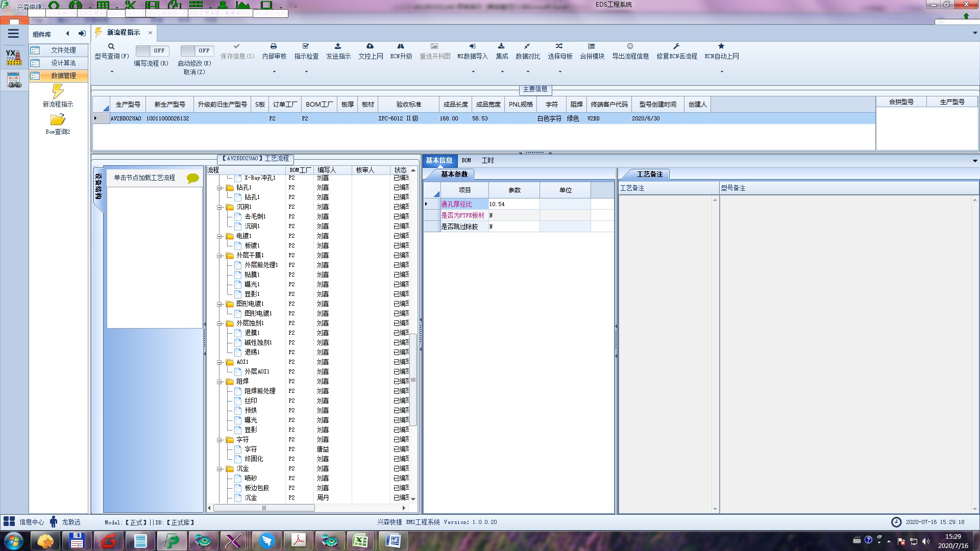Toggle the 编写流程 OFF switch
The width and height of the screenshot is (980, 551).
[x=152, y=51]
